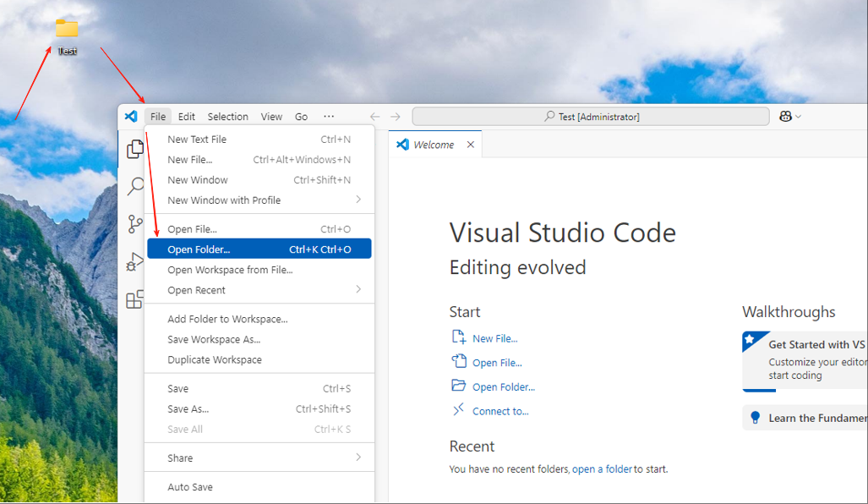
Task: Click the New File... link on Welcome
Action: 494,338
